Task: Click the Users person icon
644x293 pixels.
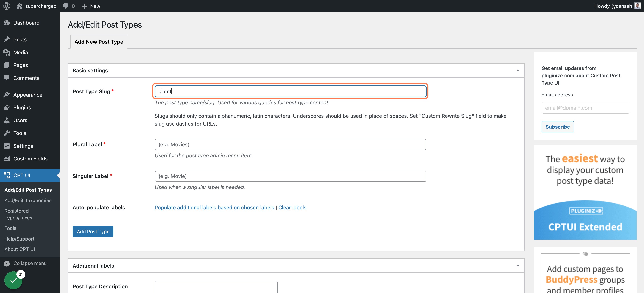Action: pos(7,120)
